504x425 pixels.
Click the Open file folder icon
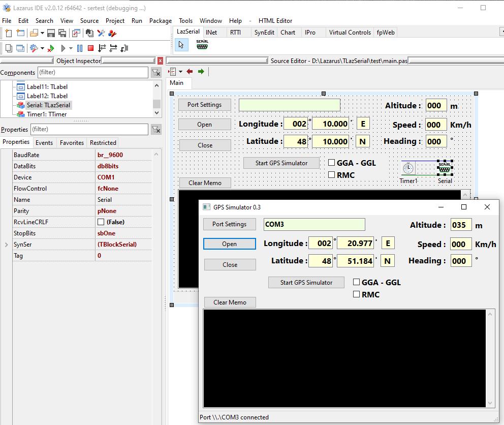pyautogui.click(x=34, y=33)
